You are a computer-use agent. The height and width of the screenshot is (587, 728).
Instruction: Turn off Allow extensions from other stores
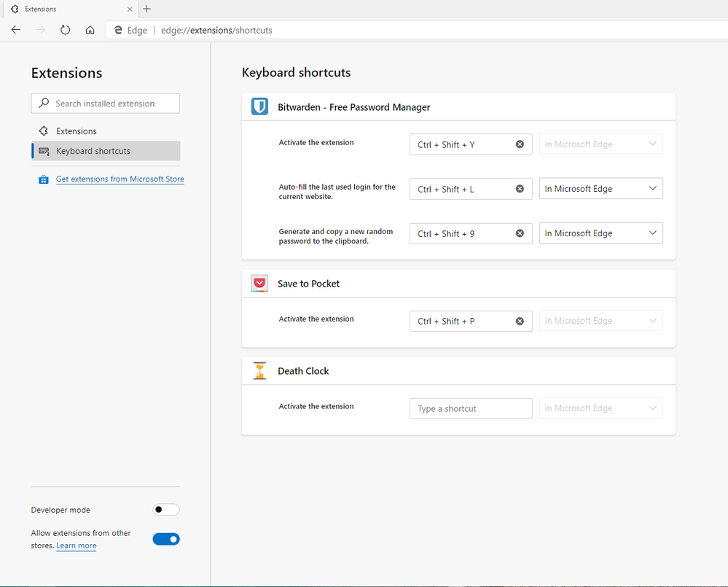(x=165, y=539)
